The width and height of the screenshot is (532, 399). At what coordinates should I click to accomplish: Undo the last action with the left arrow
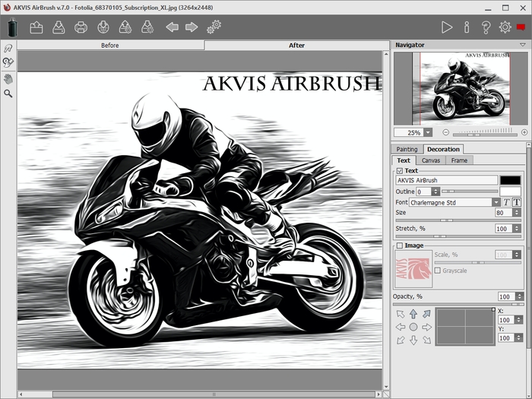coord(172,27)
